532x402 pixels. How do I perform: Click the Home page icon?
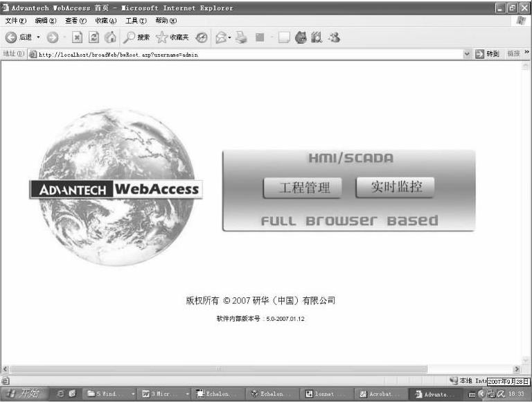[x=110, y=37]
